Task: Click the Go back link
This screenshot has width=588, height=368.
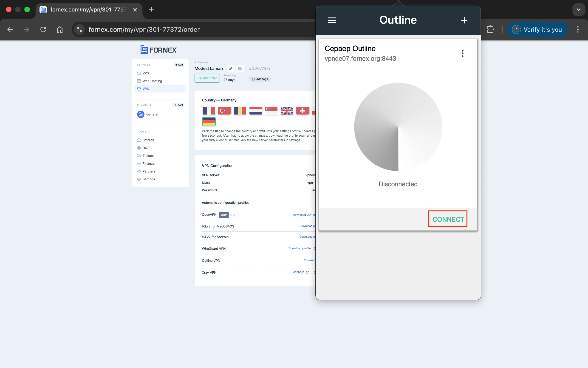Action: [x=201, y=62]
